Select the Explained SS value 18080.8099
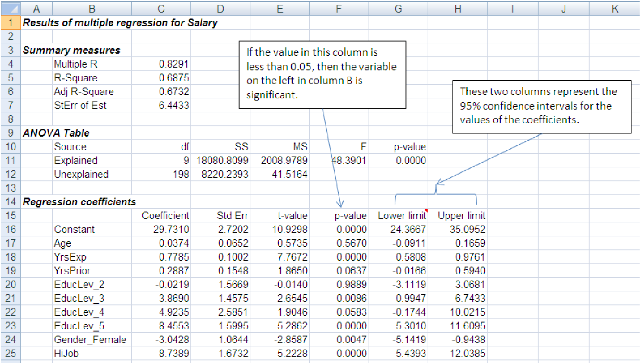This screenshot has height=364, width=641. (x=221, y=160)
